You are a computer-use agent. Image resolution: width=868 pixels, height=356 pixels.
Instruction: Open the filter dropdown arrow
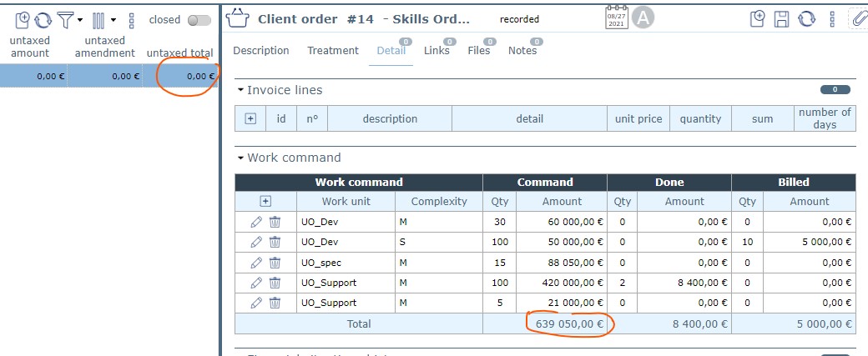80,20
